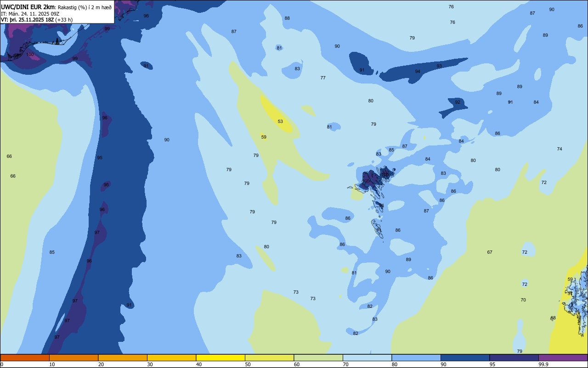
Task: Click the legend tick label 20
Action: tap(101, 364)
